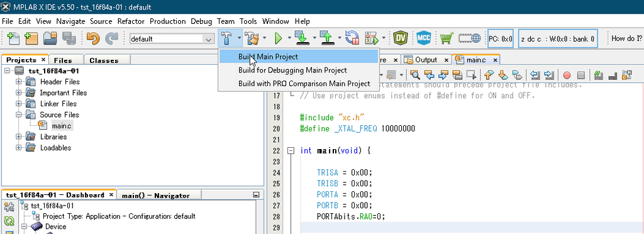Click the red Start Macro Recording icon
The height and width of the screenshot is (234, 644).
point(567,75)
